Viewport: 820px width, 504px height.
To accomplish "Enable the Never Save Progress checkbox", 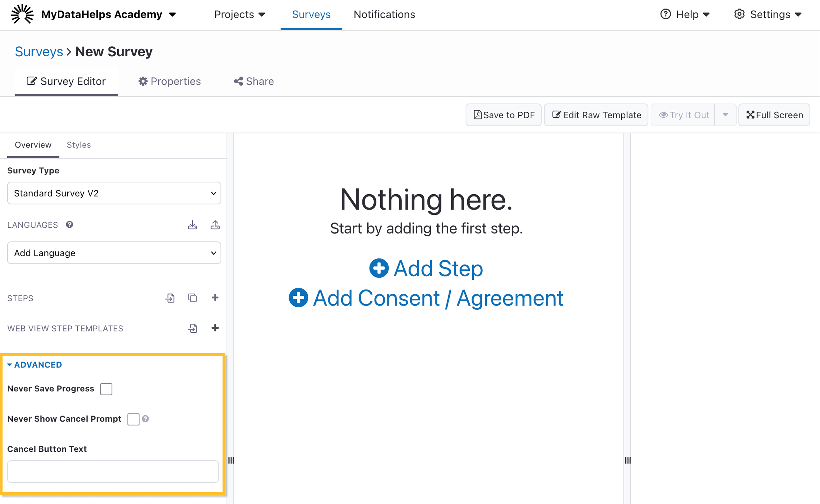I will pyautogui.click(x=106, y=389).
